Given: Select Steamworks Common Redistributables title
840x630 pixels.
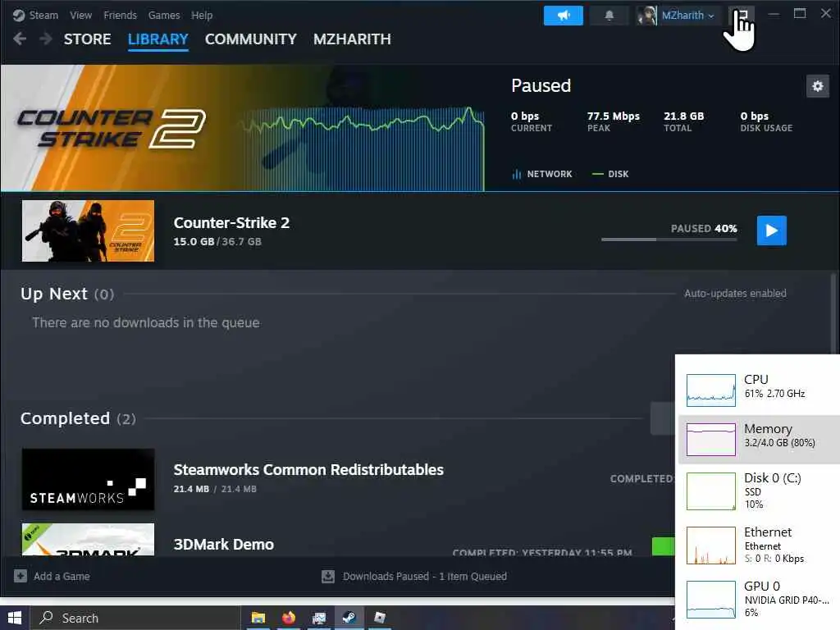Looking at the screenshot, I should click(308, 470).
